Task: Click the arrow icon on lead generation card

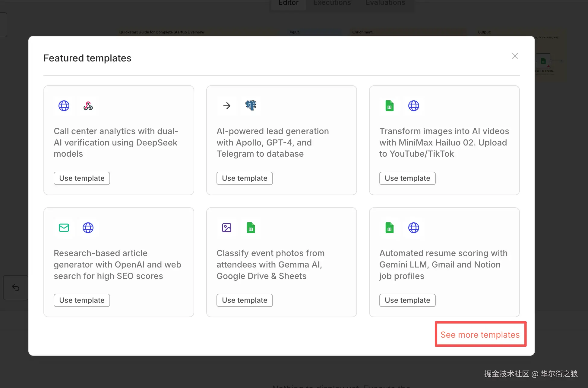Action: (227, 106)
